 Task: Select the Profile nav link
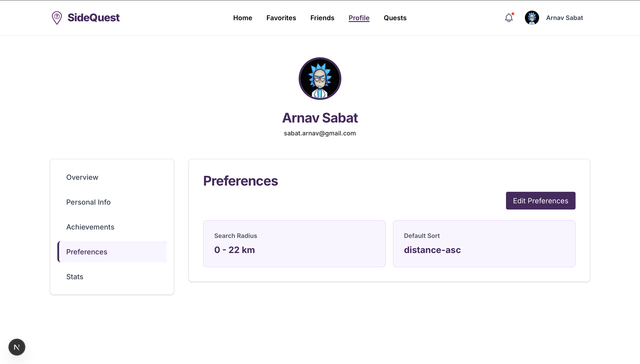[x=359, y=18]
